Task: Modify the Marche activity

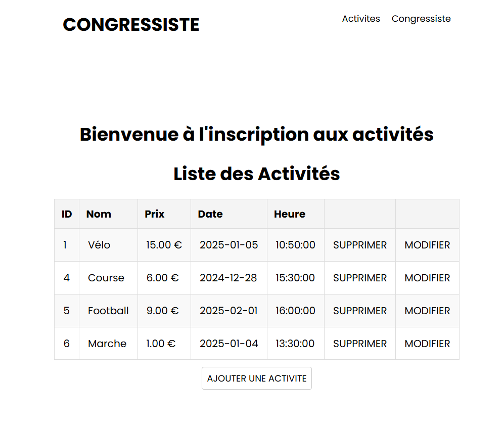Action: 427,344
